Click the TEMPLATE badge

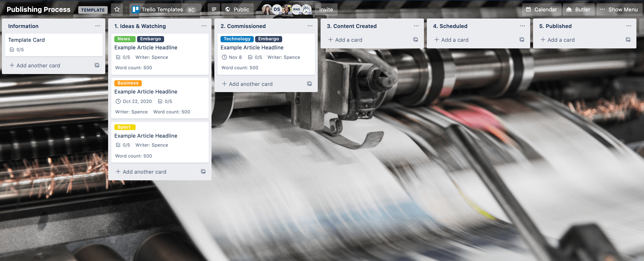(93, 10)
